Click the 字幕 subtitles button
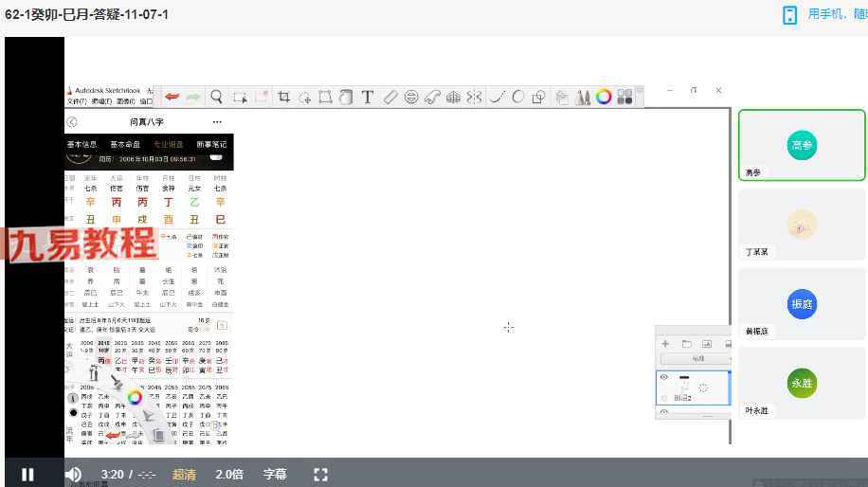 (x=275, y=475)
